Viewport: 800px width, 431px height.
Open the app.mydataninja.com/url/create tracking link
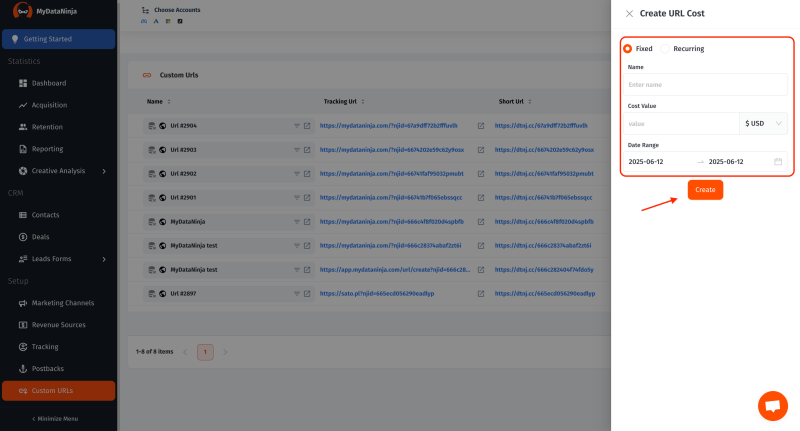pos(394,270)
